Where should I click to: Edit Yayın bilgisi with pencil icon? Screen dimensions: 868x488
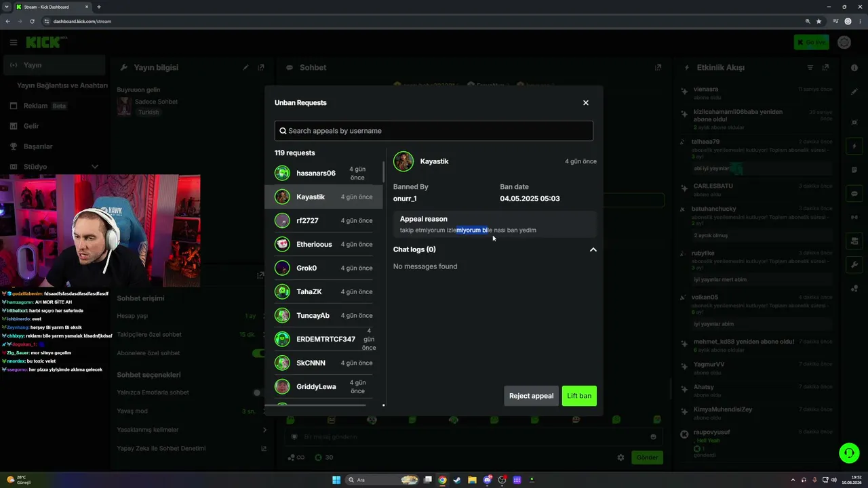246,68
